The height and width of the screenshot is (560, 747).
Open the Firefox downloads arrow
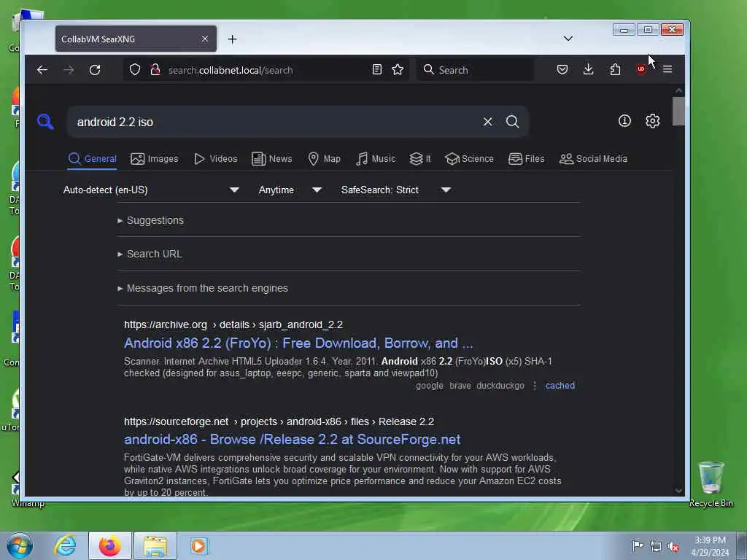pyautogui.click(x=589, y=69)
